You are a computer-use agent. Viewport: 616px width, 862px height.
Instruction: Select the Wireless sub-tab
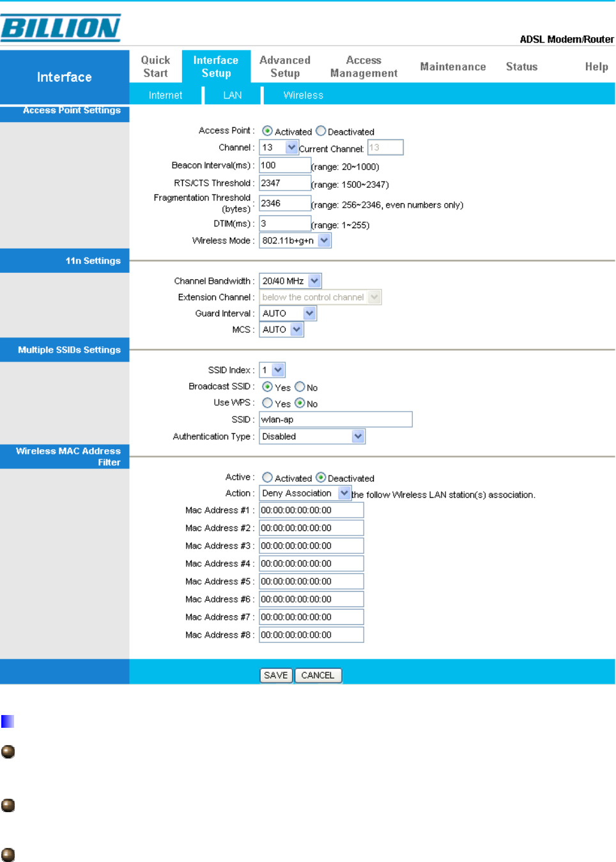pyautogui.click(x=304, y=95)
